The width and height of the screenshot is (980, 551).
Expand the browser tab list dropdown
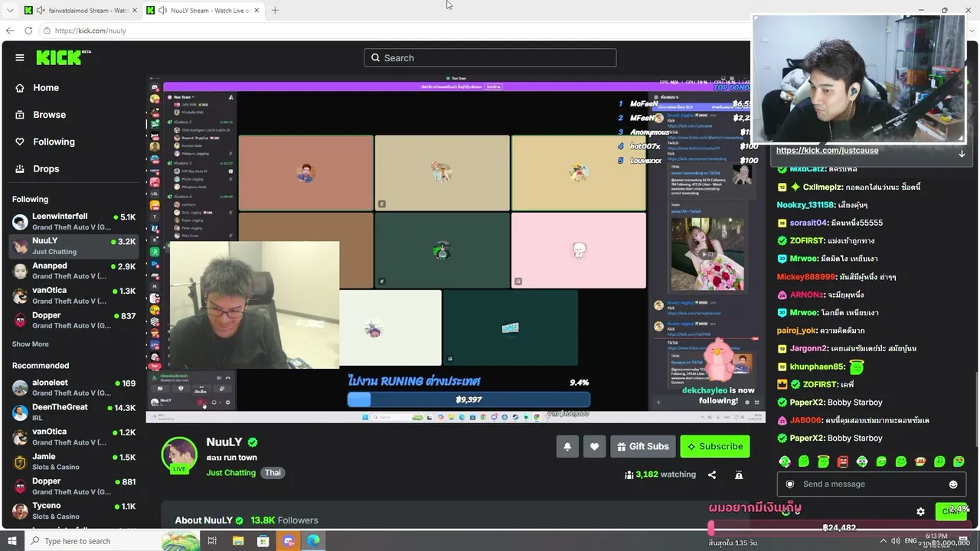pos(10,10)
